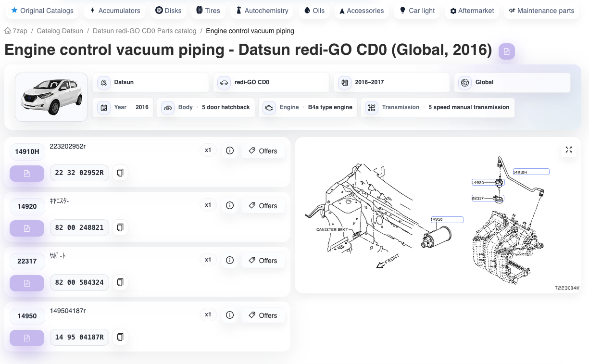Open the Disks category
This screenshot has width=589, height=364.
pos(168,10)
